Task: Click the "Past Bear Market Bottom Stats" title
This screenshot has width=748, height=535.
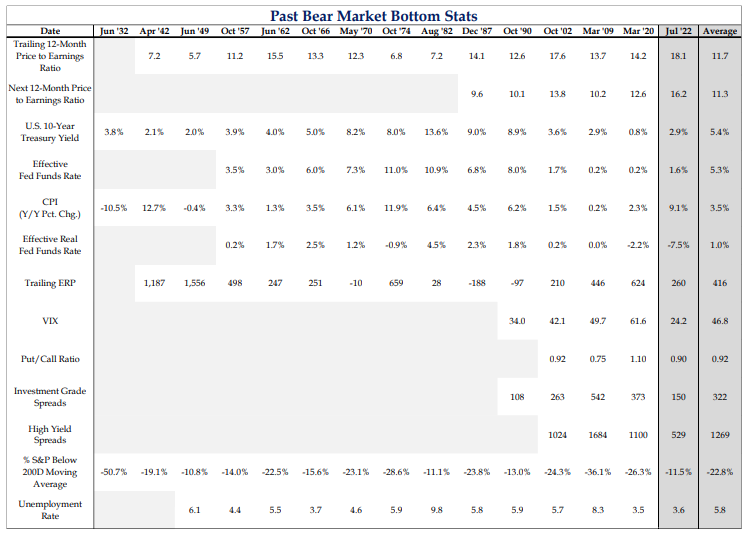Action: [x=374, y=17]
